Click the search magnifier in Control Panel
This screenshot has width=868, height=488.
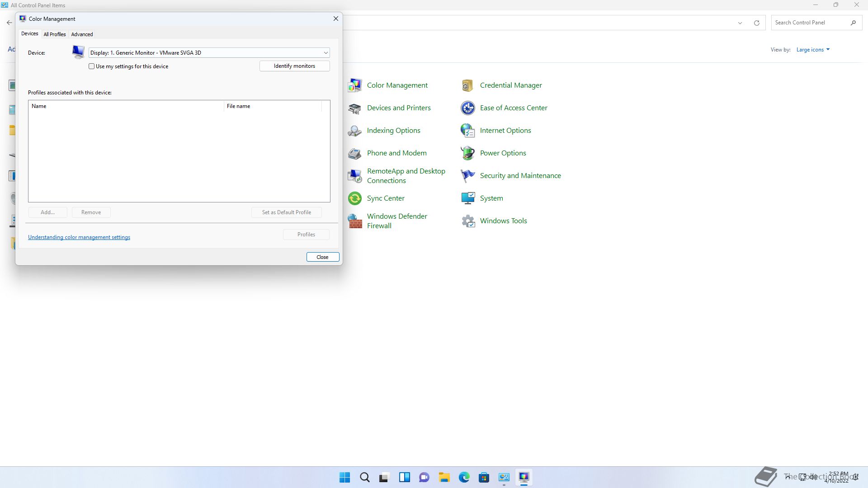[x=853, y=23]
